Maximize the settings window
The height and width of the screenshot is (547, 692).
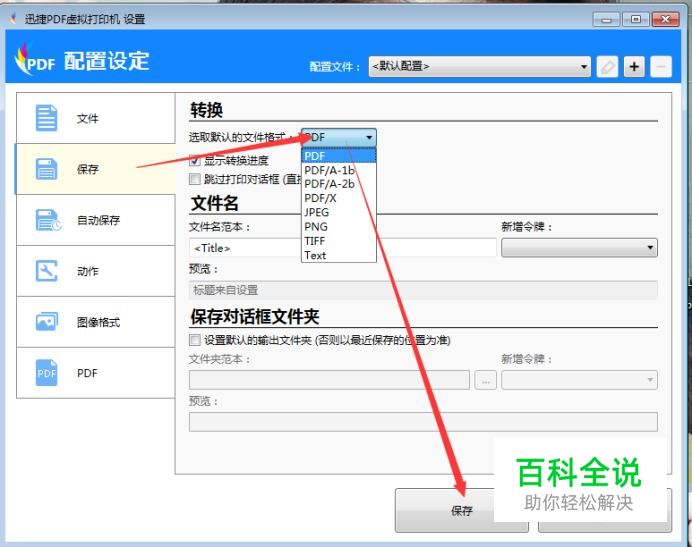point(636,19)
